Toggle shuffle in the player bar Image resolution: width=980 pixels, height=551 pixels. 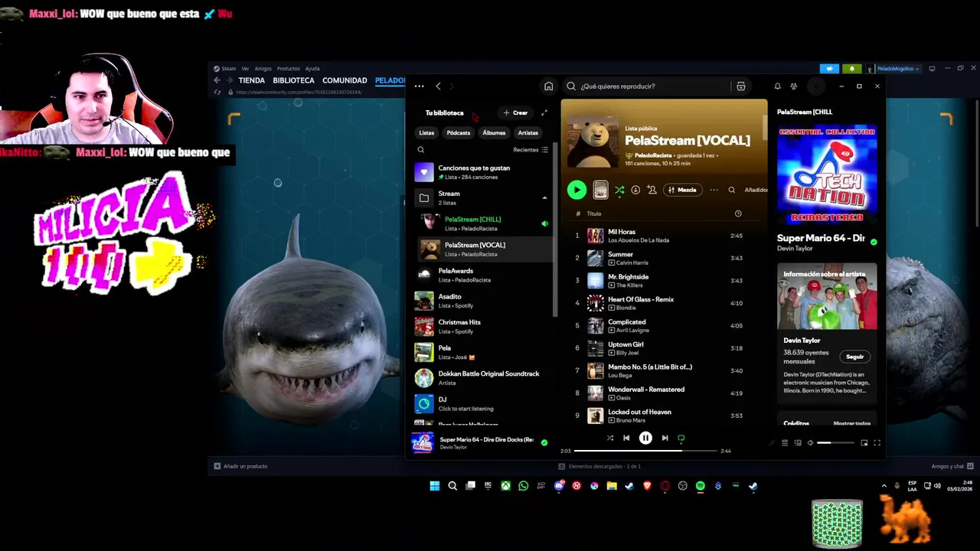[x=610, y=438]
